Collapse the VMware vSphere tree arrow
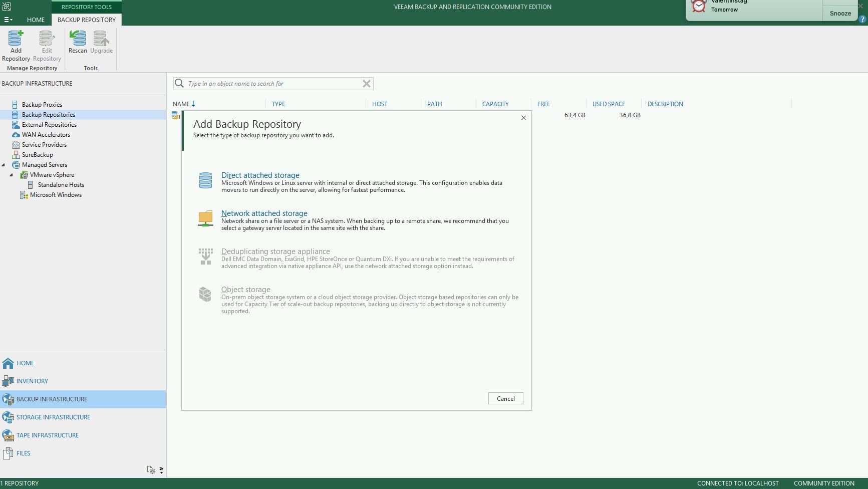Viewport: 868px width, 489px height. pyautogui.click(x=12, y=175)
